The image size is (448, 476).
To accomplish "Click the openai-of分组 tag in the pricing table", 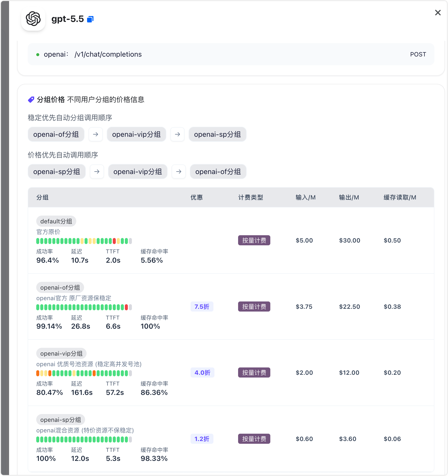I will (x=60, y=287).
